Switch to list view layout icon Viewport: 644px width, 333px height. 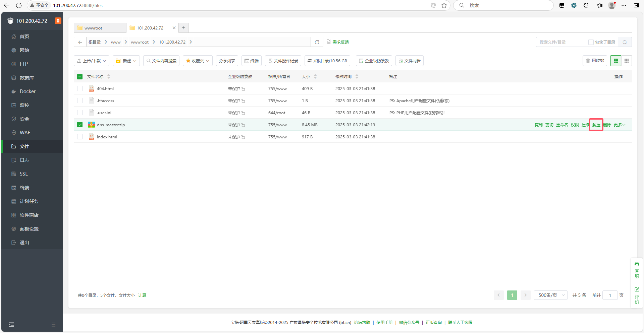tap(615, 61)
